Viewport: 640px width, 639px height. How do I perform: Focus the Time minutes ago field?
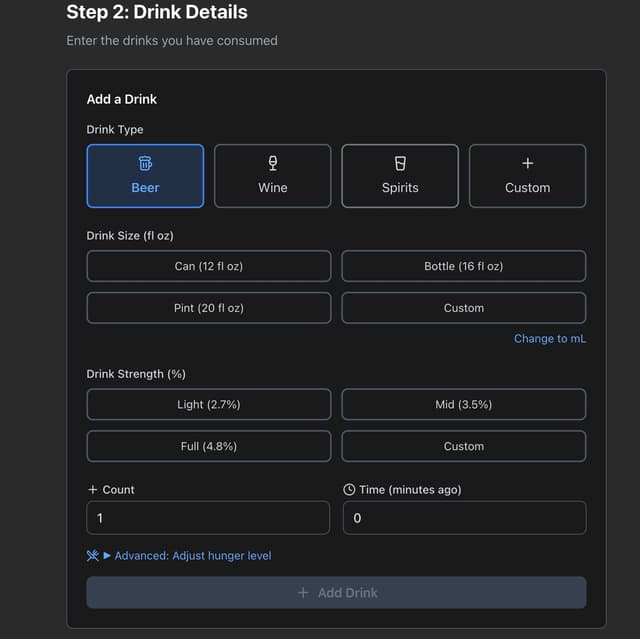click(x=464, y=518)
